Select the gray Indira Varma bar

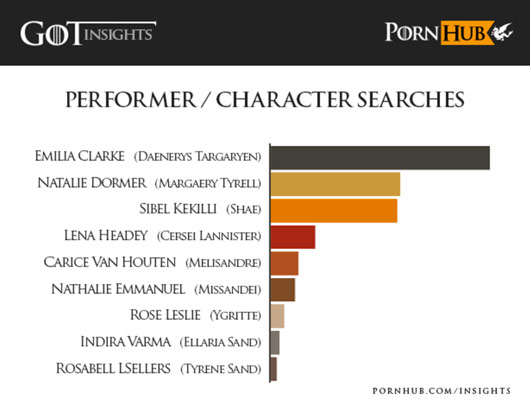pyautogui.click(x=275, y=342)
